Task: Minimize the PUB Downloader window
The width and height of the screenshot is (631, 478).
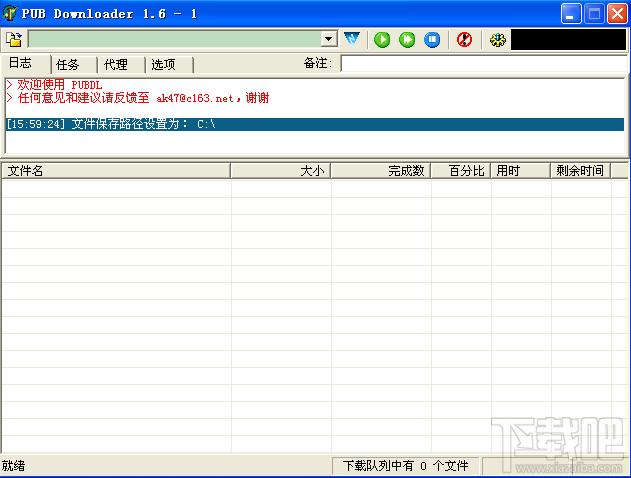Action: [x=571, y=14]
